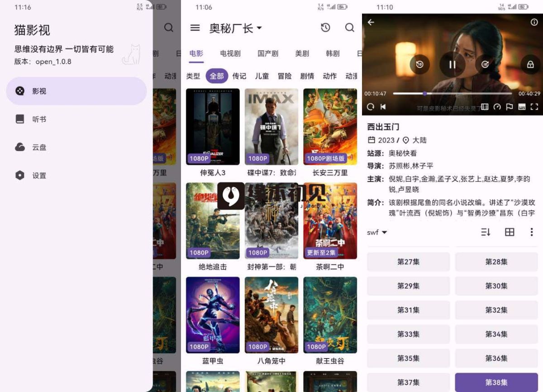Filter movies by 传记 genre

(x=239, y=76)
